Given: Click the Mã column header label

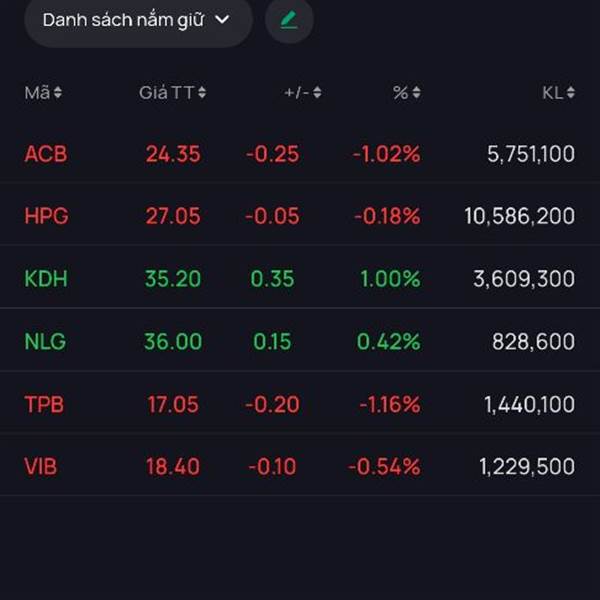Looking at the screenshot, I should pos(37,93).
